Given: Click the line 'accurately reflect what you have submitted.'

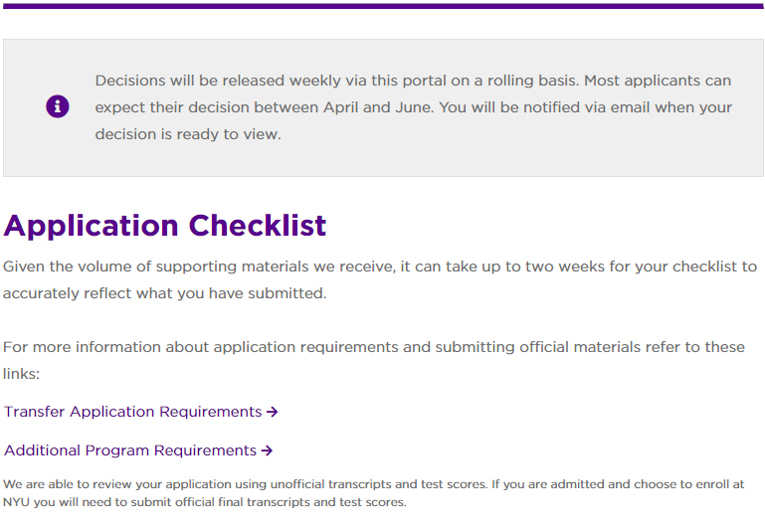Looking at the screenshot, I should point(164,293).
